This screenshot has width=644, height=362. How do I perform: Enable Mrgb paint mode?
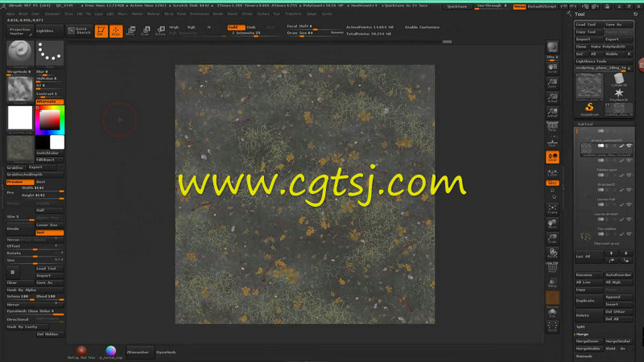tap(174, 27)
